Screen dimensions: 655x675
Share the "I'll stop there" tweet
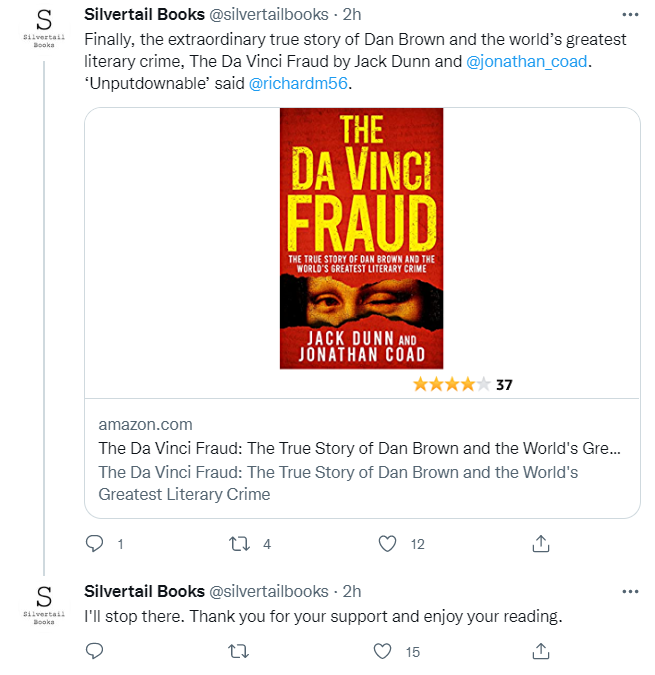point(541,651)
